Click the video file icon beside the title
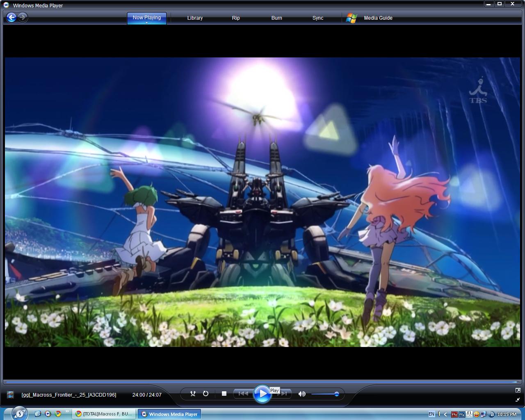The width and height of the screenshot is (525, 420). tap(10, 395)
